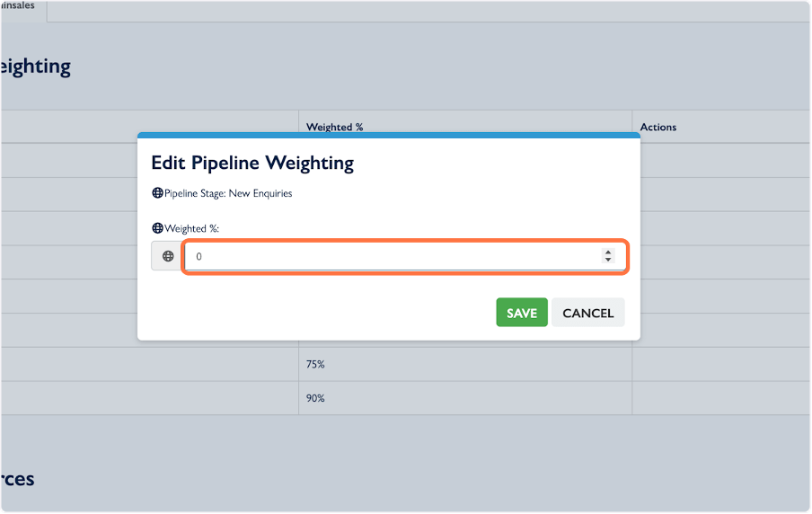
Task: Cancel the Edit Pipeline Weighting dialog
Action: click(x=587, y=313)
